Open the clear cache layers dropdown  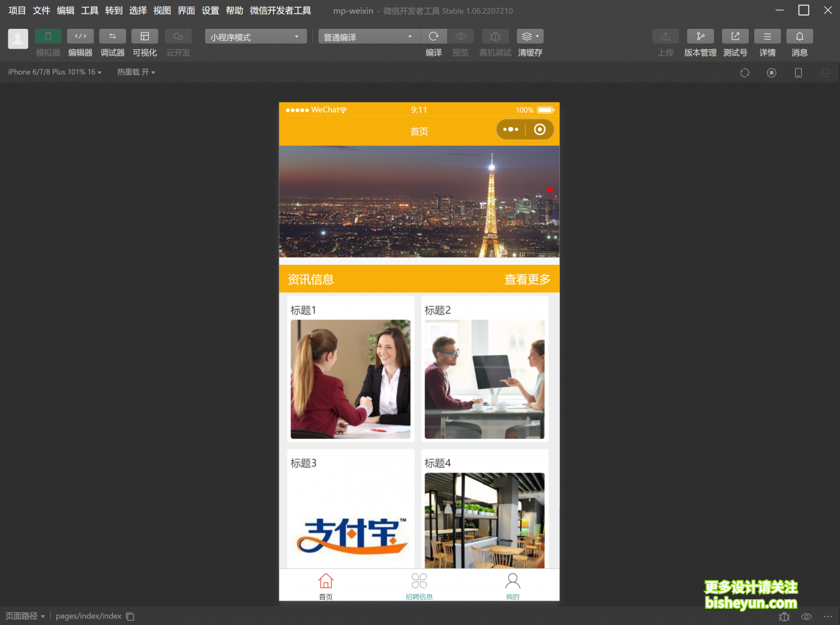[530, 36]
